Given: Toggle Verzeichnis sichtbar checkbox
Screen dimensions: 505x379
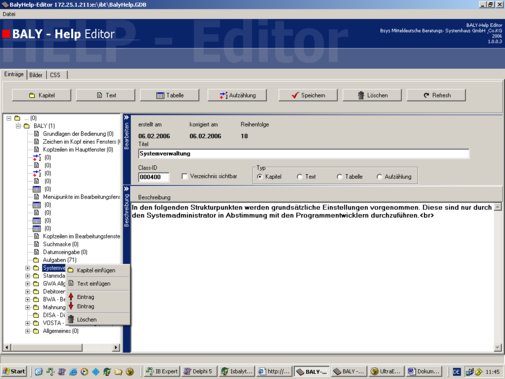Looking at the screenshot, I should click(x=184, y=176).
